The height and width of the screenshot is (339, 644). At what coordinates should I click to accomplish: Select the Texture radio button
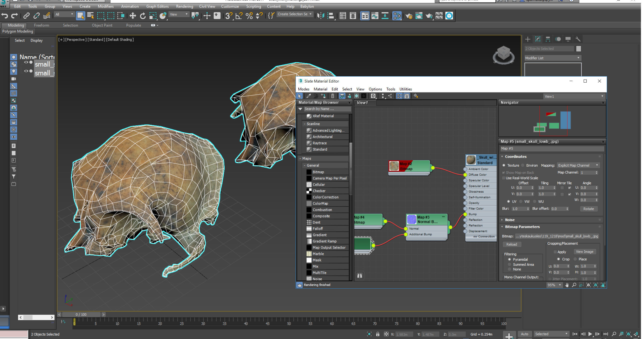click(x=504, y=165)
